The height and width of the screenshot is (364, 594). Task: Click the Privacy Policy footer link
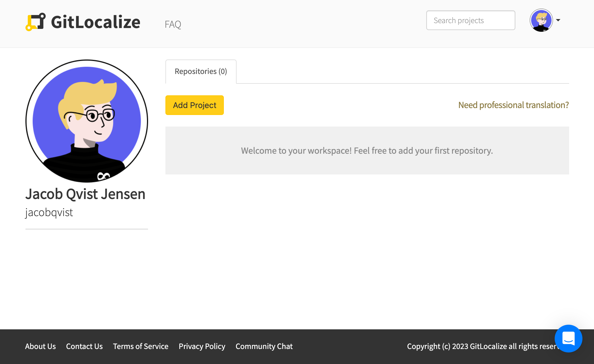(202, 346)
